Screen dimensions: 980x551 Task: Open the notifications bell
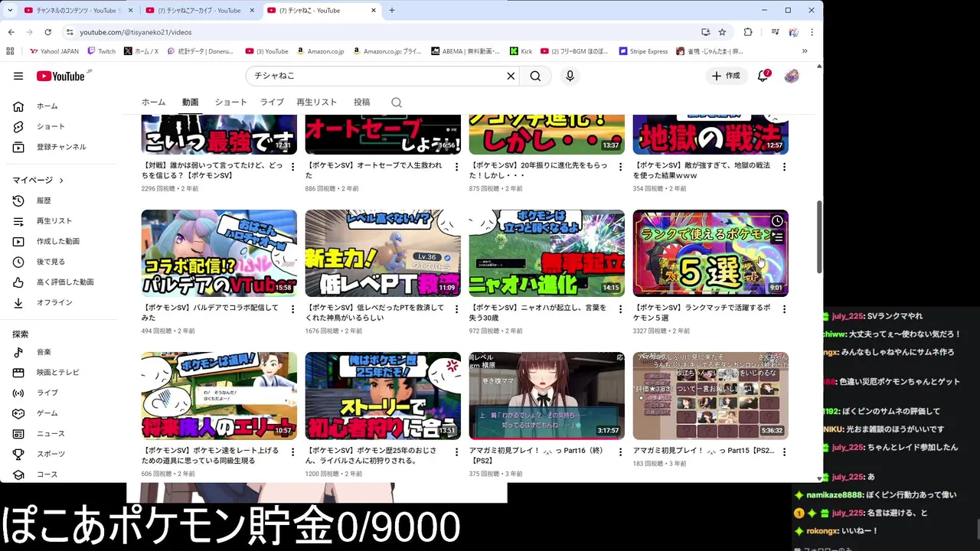pyautogui.click(x=763, y=76)
